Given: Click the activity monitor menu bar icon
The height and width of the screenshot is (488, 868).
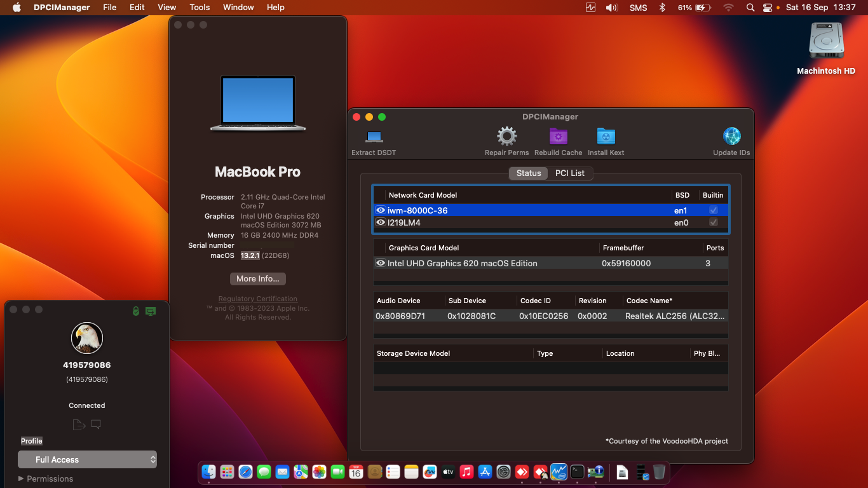Looking at the screenshot, I should (x=591, y=8).
